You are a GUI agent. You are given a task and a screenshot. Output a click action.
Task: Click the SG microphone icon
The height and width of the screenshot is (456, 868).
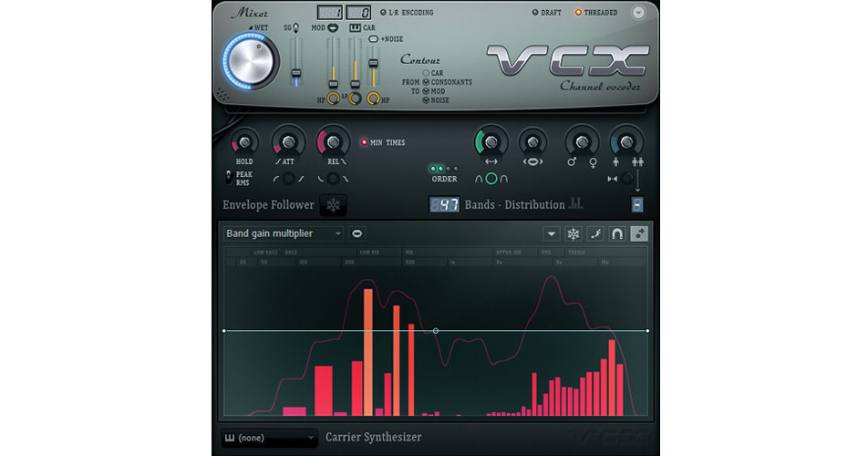point(295,27)
